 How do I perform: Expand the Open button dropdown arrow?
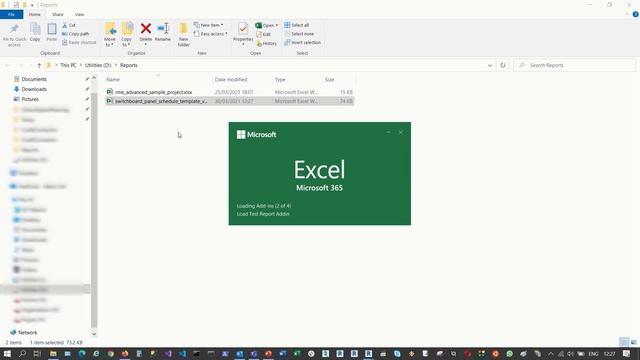click(x=276, y=25)
